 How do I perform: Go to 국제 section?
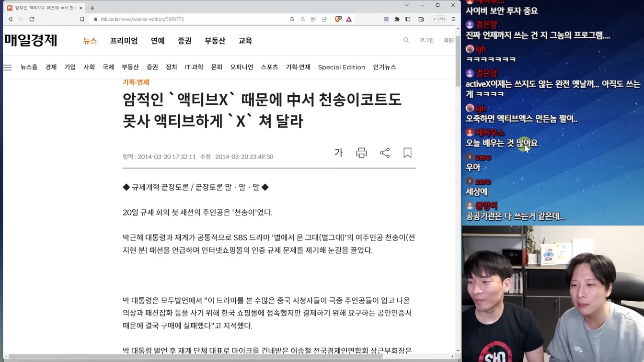pos(108,67)
